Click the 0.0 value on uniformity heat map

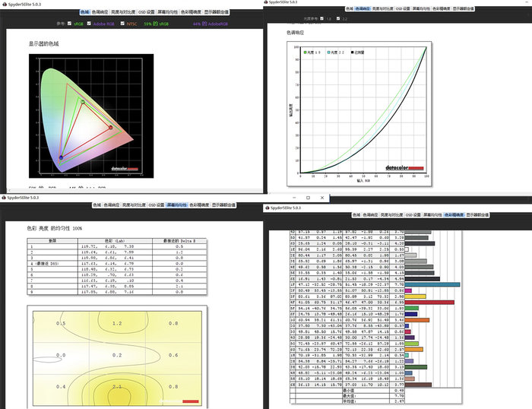tap(61, 355)
